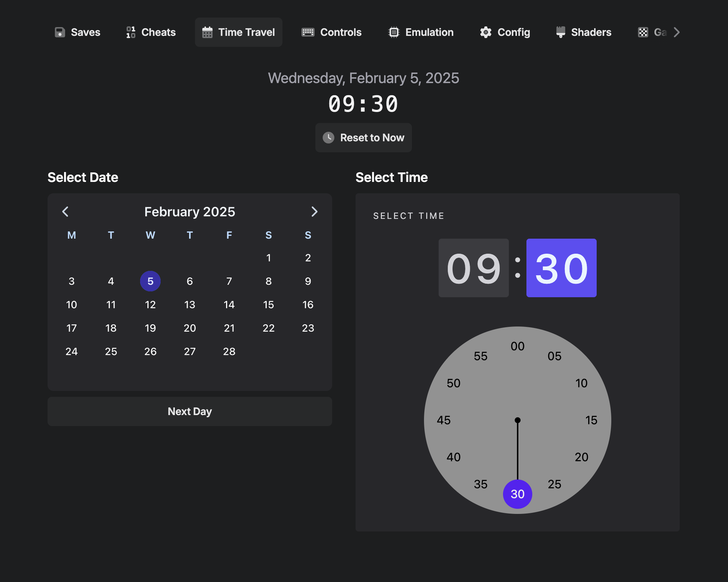The height and width of the screenshot is (582, 728).
Task: Go to previous month in calendar
Action: pyautogui.click(x=65, y=212)
